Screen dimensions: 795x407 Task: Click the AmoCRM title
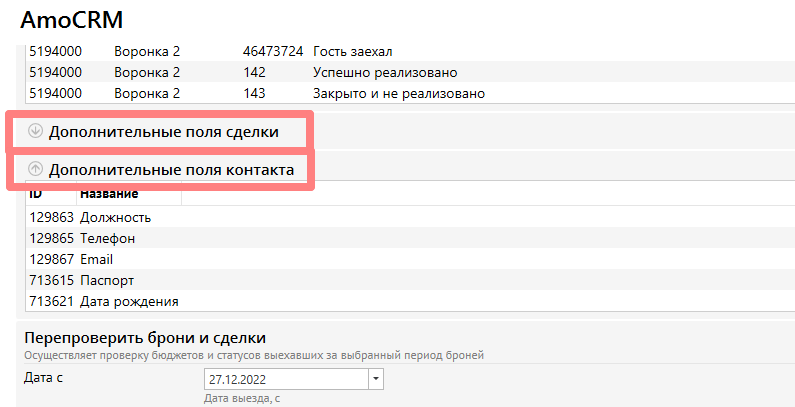[x=71, y=20]
